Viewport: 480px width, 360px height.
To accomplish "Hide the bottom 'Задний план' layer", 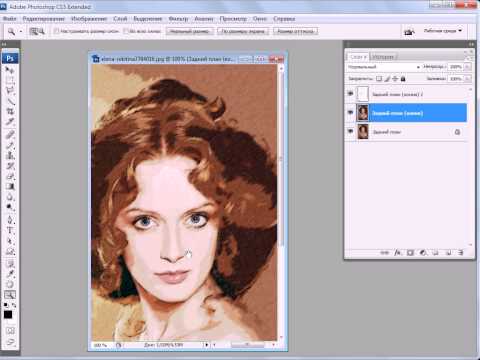I will coord(350,131).
